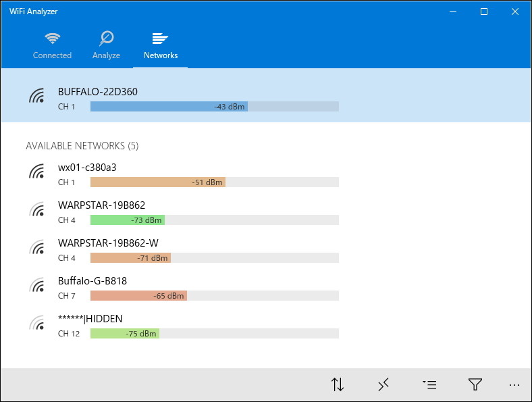The height and width of the screenshot is (402, 532).
Task: Select the wx01-c380a3 network name
Action: click(87, 168)
